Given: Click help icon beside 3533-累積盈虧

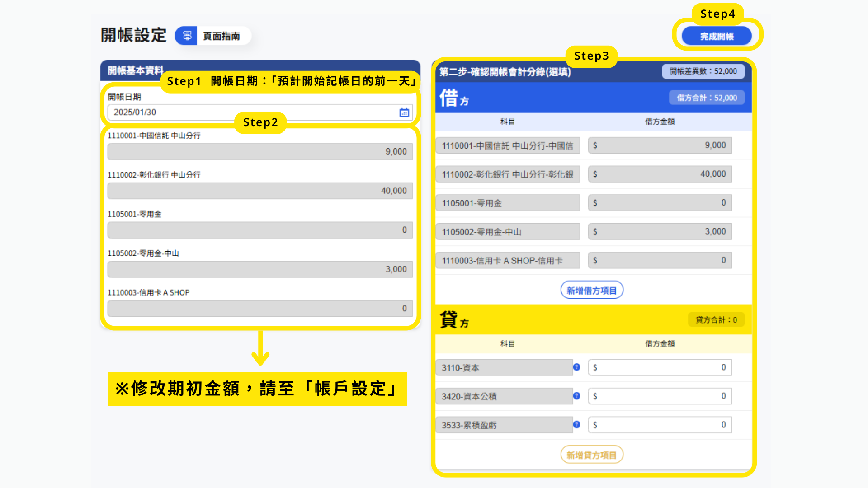Looking at the screenshot, I should pyautogui.click(x=576, y=425).
